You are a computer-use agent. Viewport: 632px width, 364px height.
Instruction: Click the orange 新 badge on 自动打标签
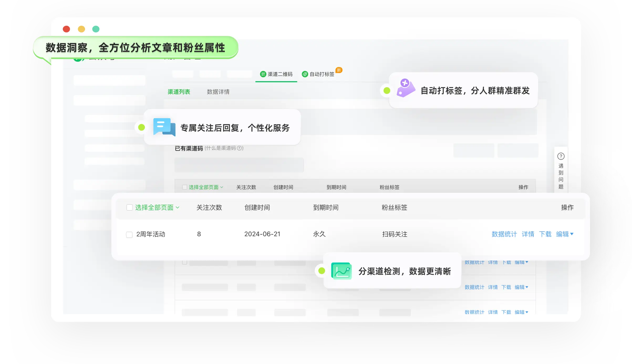point(339,70)
